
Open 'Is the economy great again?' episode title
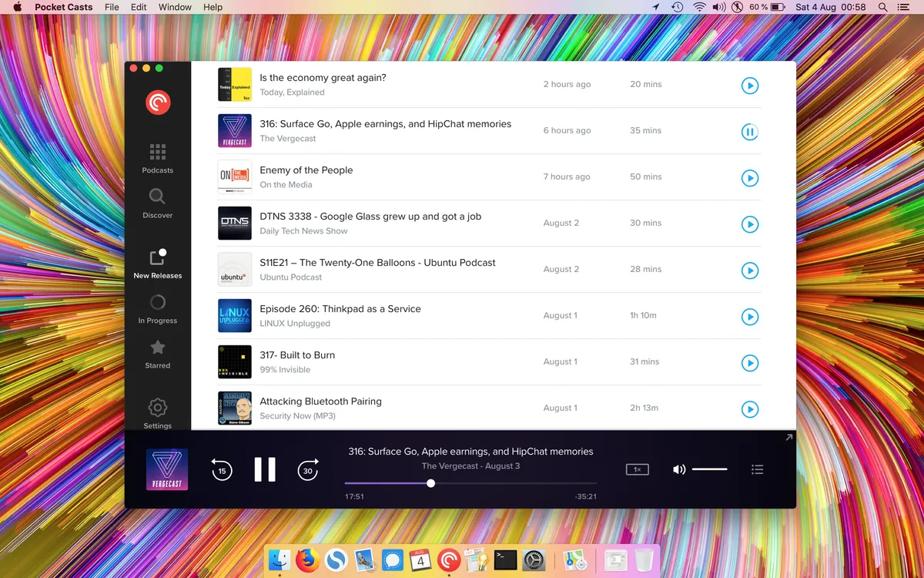click(323, 78)
